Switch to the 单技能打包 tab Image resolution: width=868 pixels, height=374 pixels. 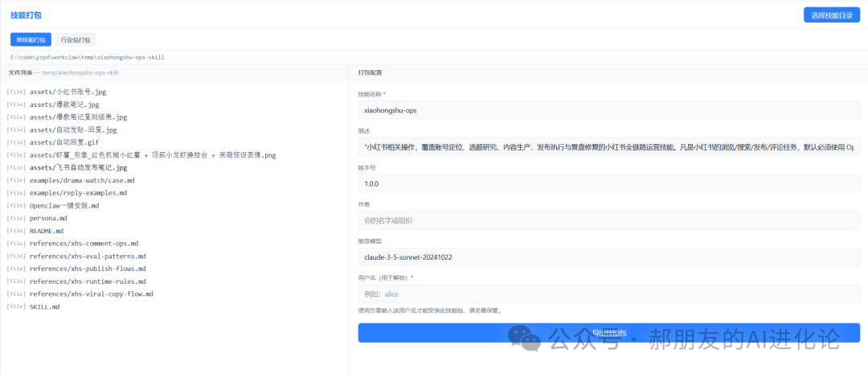click(31, 40)
